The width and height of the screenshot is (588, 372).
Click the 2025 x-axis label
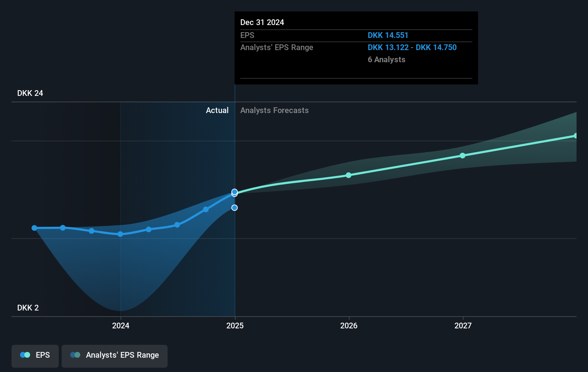click(235, 325)
